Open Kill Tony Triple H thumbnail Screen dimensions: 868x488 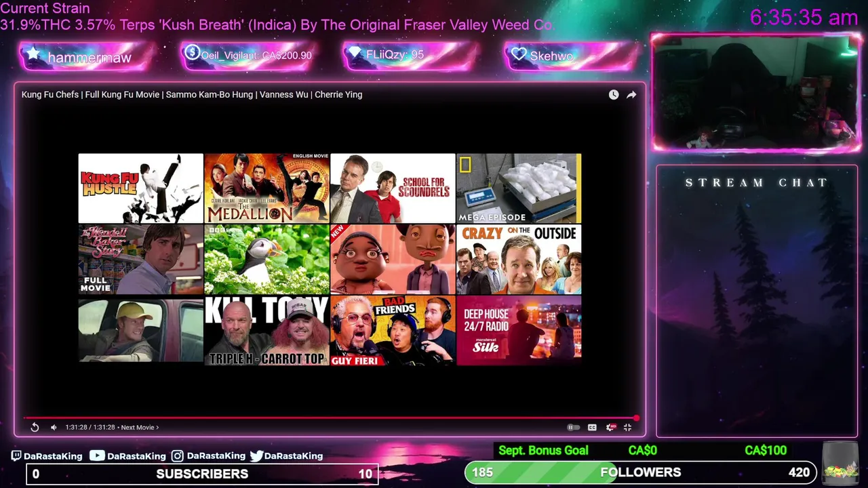[267, 331]
